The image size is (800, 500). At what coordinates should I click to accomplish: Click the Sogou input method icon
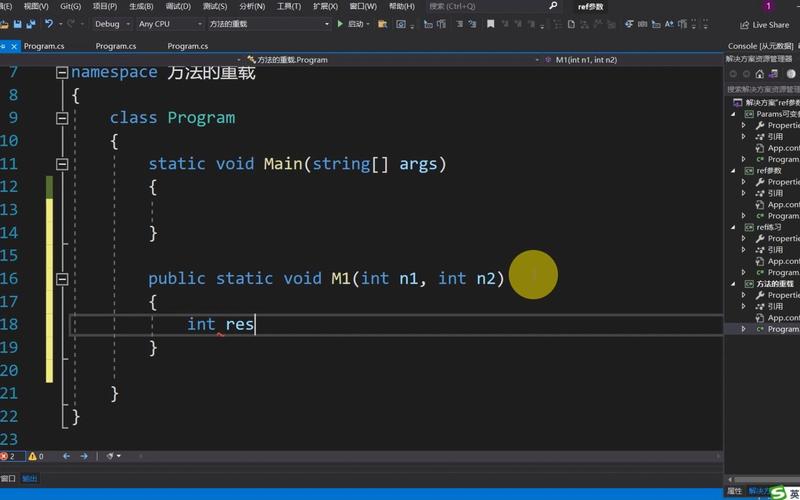pyautogui.click(x=779, y=492)
